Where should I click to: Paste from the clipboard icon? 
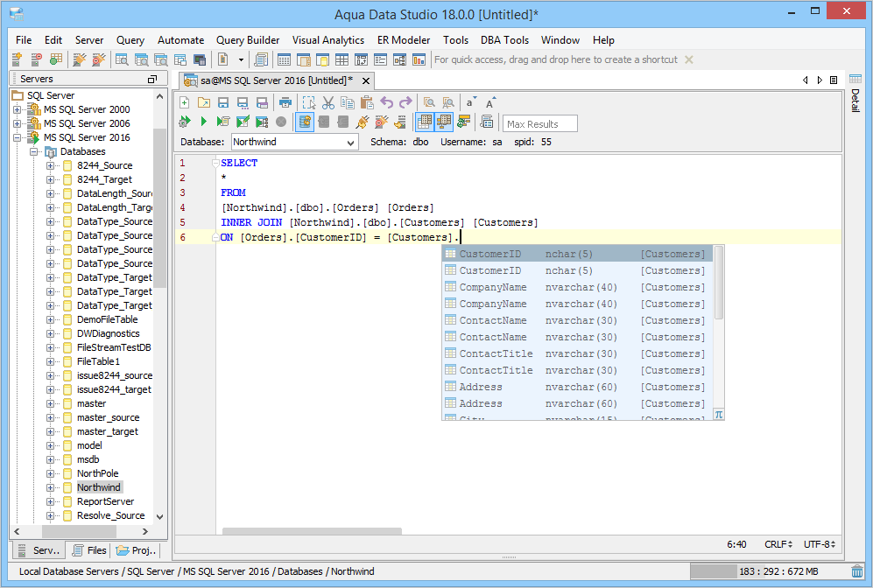366,102
